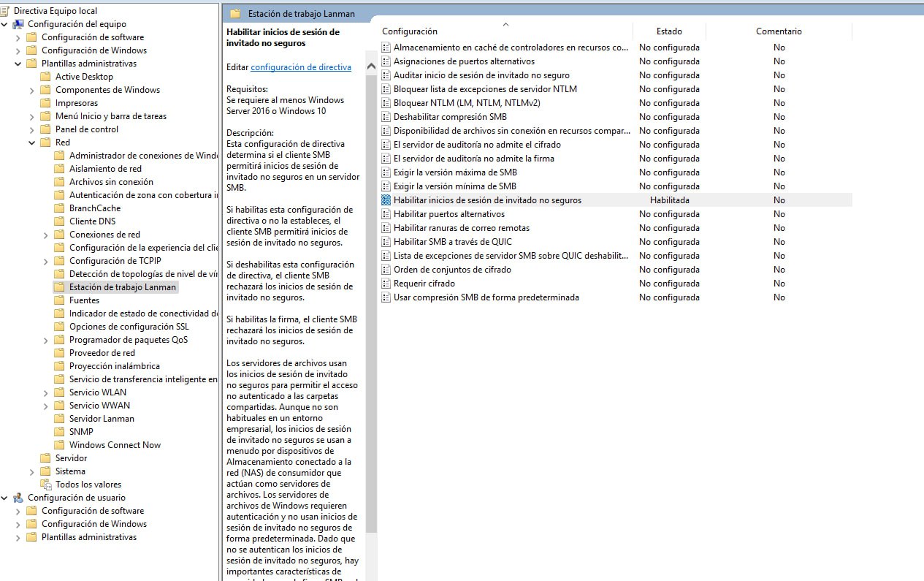Expand Menú Inicio y barra de tareas node
The image size is (924, 581).
coord(32,116)
